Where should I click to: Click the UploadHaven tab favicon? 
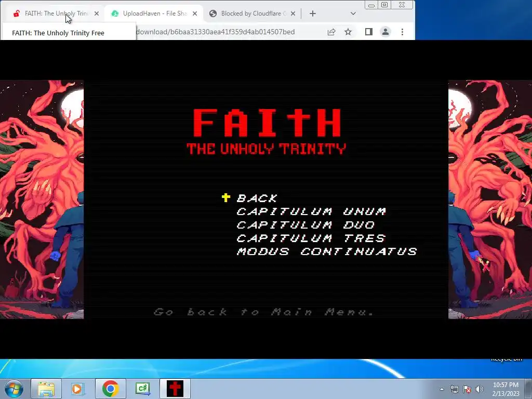click(115, 14)
